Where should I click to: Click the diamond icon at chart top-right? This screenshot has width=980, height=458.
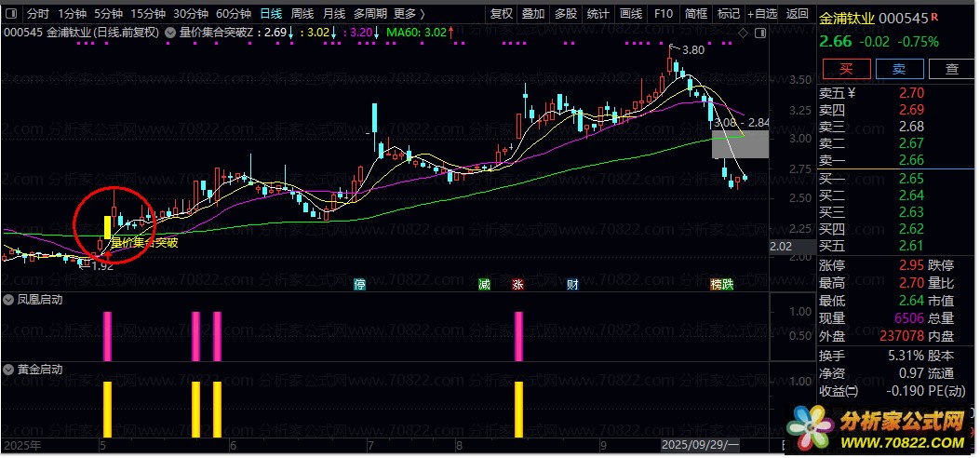point(742,33)
